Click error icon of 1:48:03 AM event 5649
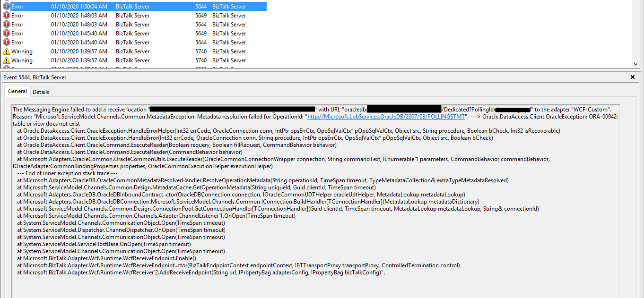 [x=6, y=16]
